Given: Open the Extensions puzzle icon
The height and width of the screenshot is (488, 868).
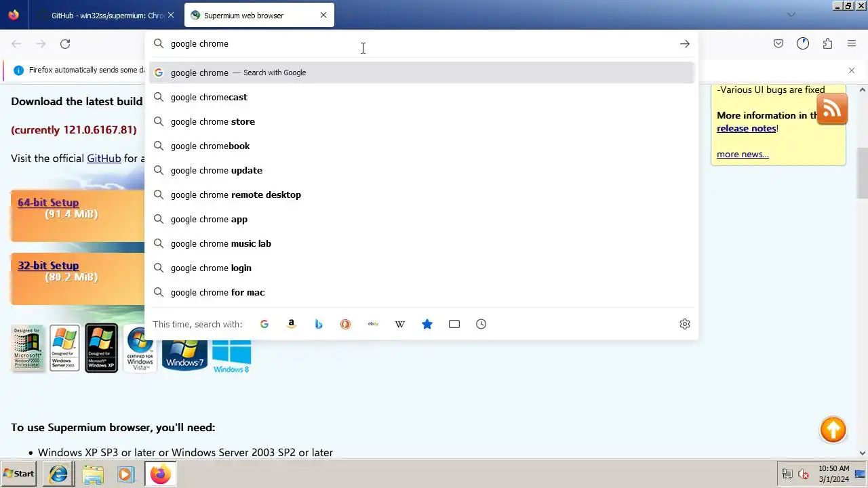Looking at the screenshot, I should point(827,43).
